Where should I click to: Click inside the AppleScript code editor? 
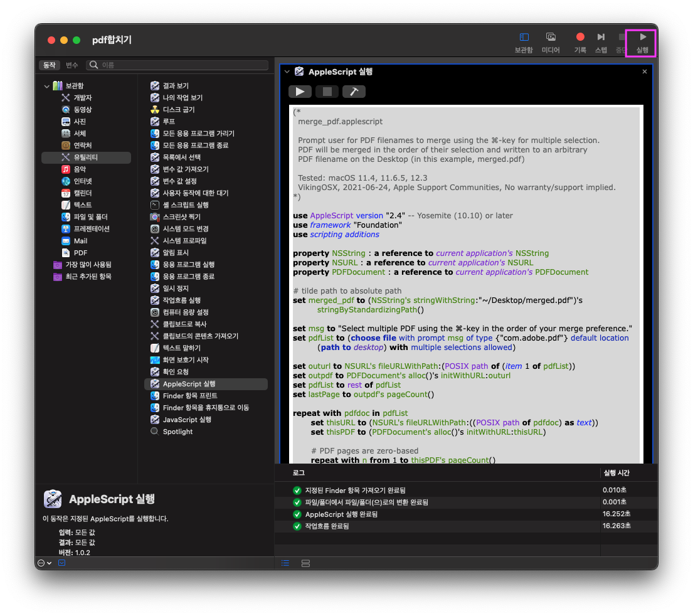pos(466,284)
